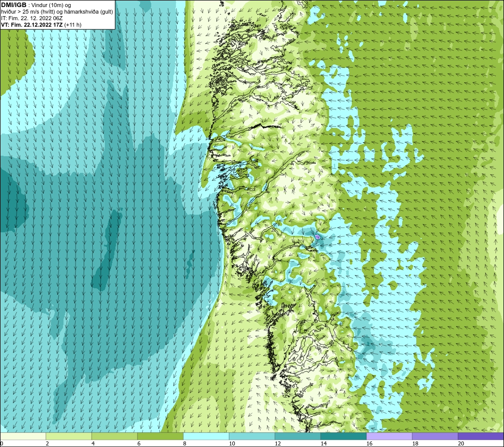Click the legend label '16'

[x=369, y=443]
